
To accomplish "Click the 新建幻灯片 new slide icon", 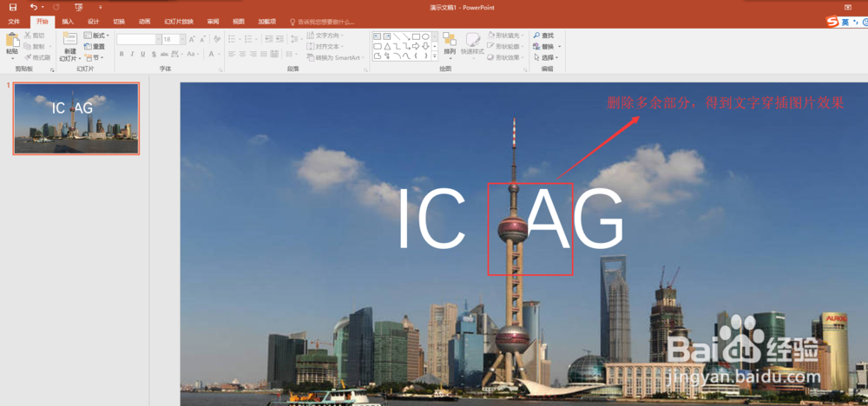I will (70, 39).
